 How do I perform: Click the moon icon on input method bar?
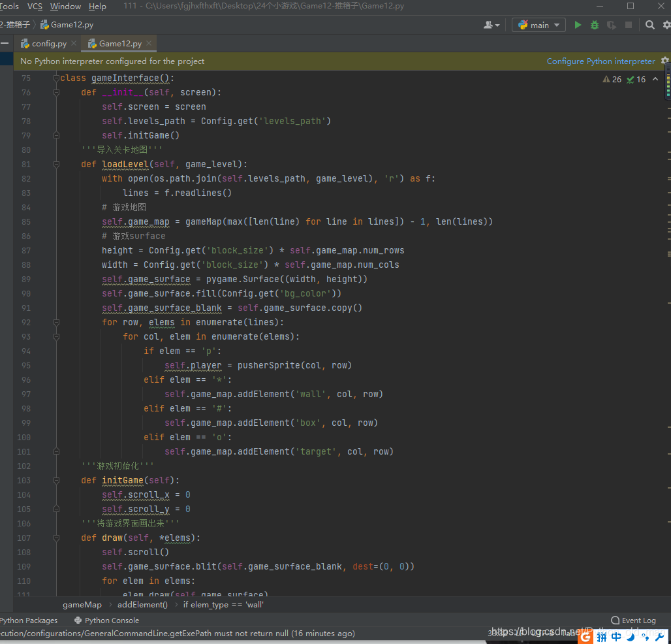point(631,637)
